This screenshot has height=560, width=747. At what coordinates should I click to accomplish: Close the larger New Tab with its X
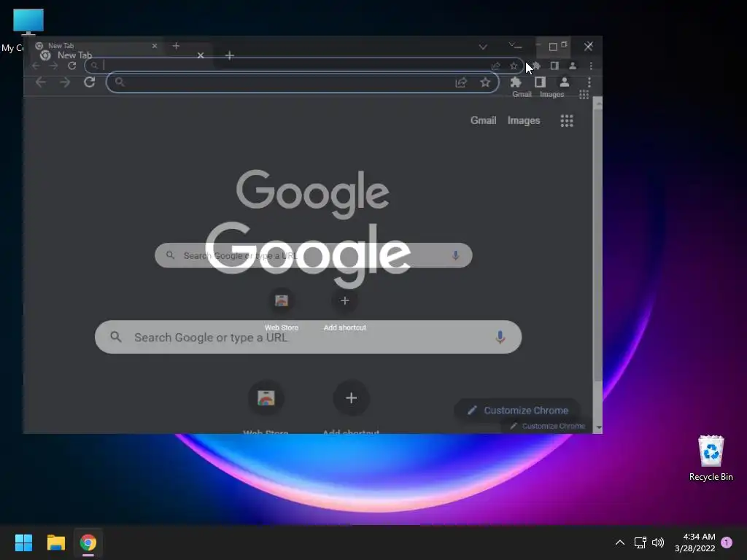click(201, 55)
